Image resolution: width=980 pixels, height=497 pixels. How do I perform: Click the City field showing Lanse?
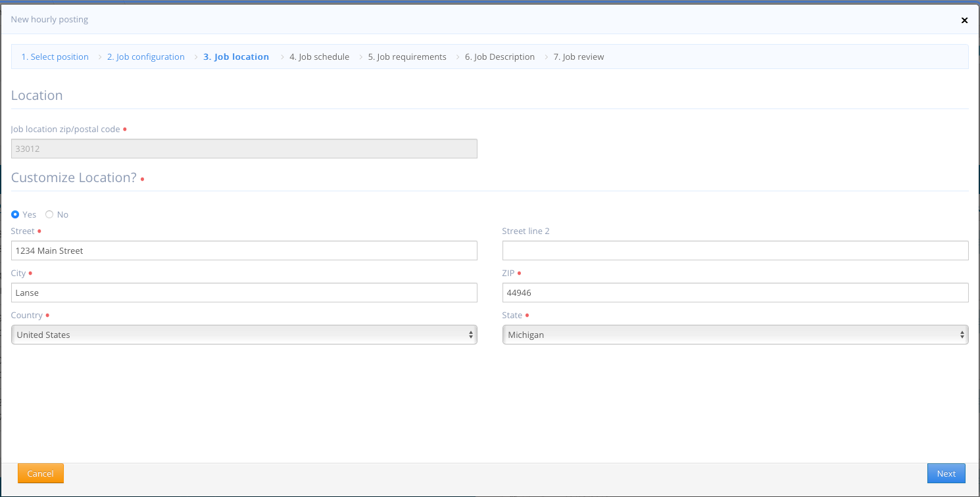(x=243, y=293)
